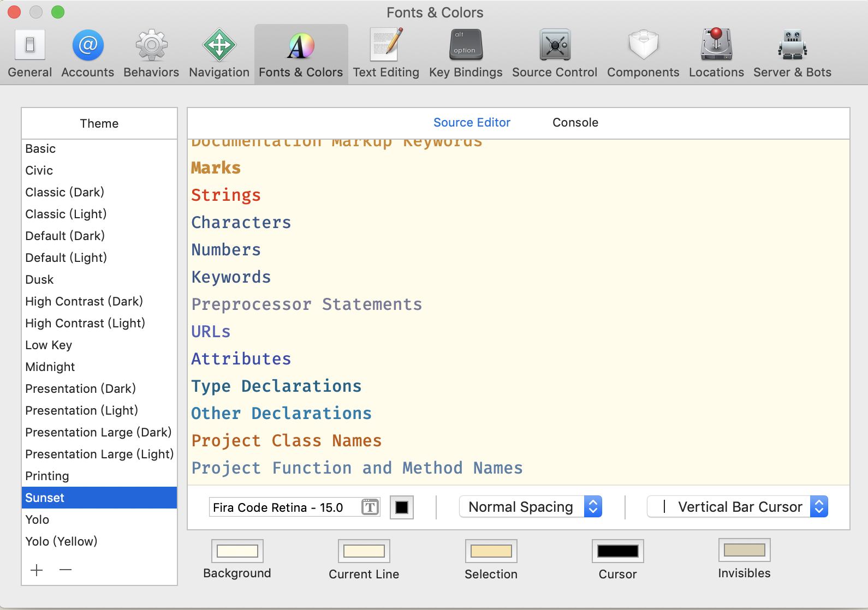
Task: Select the Classic (Light) theme
Action: click(99, 214)
